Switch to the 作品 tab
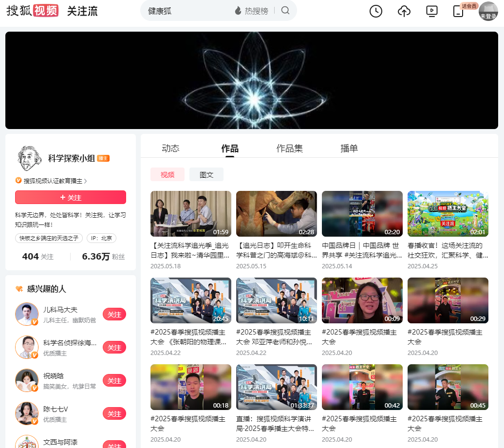The image size is (504, 448). (230, 148)
